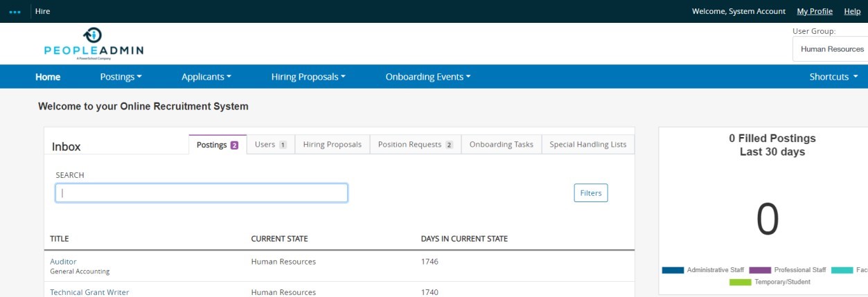Click into the inbox Search field
The image size is (868, 297).
point(201,193)
